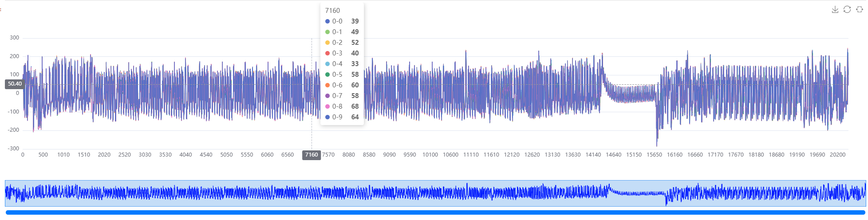Image resolution: width=868 pixels, height=220 pixels.
Task: Click the tooltip header reading 7160
Action: [x=332, y=11]
